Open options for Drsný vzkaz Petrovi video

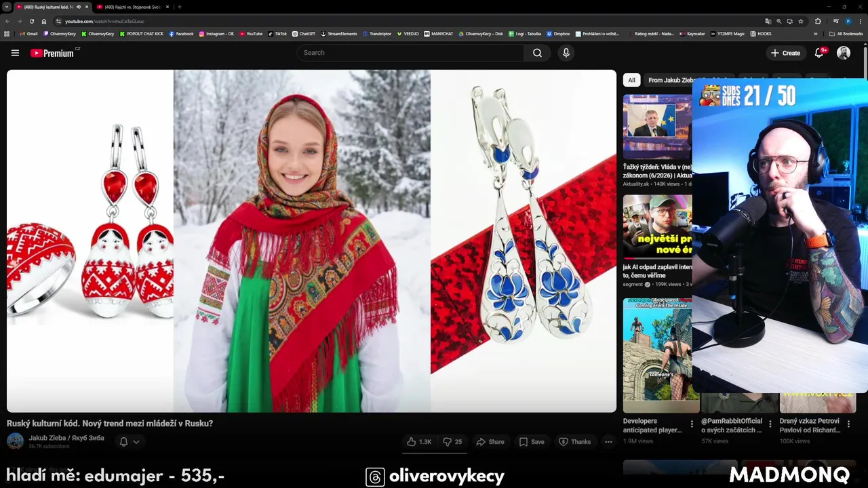click(848, 424)
